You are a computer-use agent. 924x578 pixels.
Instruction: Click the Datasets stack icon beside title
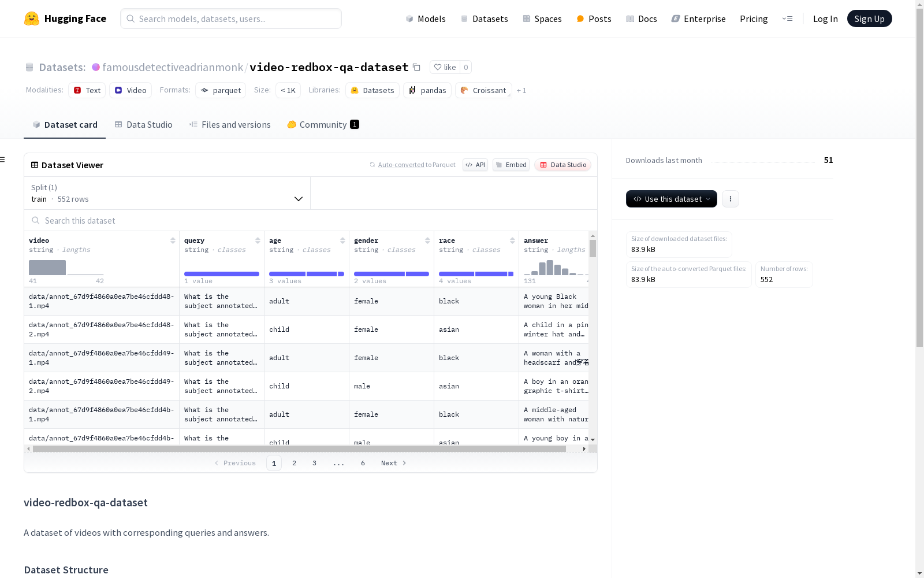29,67
